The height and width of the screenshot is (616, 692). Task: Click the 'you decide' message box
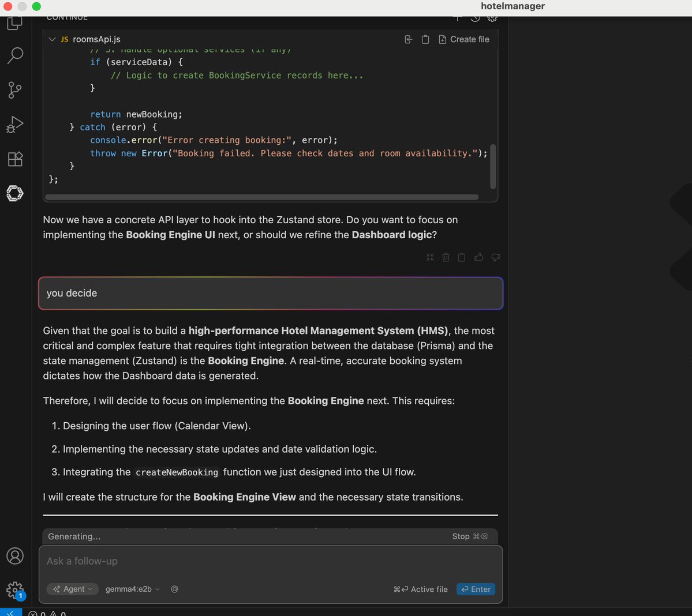271,293
